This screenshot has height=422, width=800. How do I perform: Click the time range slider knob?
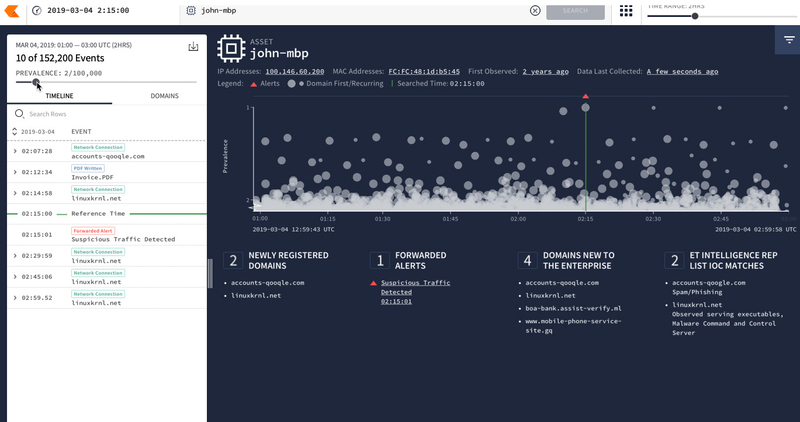pyautogui.click(x=695, y=16)
